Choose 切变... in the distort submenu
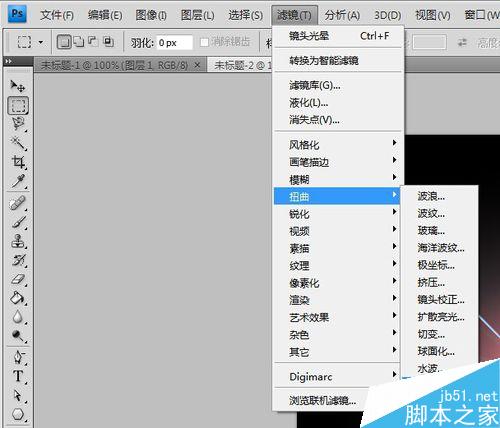This screenshot has height=428, width=500. [x=440, y=334]
